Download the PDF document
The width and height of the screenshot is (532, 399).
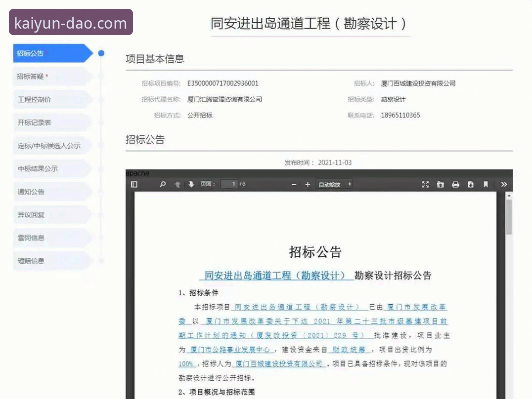point(471,184)
